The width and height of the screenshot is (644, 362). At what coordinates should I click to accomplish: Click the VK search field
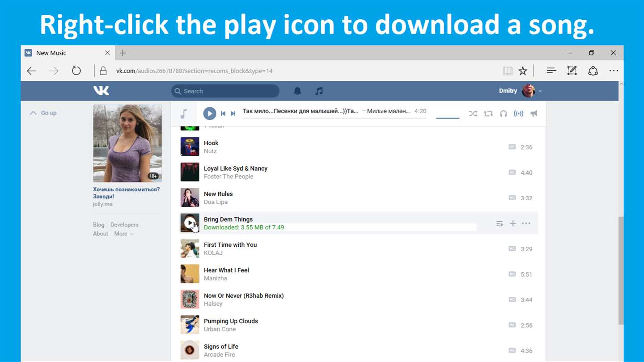[x=225, y=91]
